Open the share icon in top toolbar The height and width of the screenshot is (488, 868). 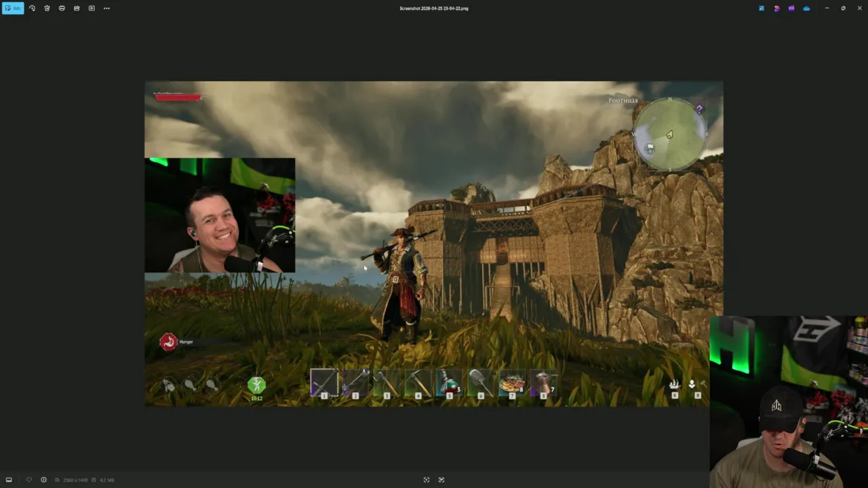tap(77, 8)
